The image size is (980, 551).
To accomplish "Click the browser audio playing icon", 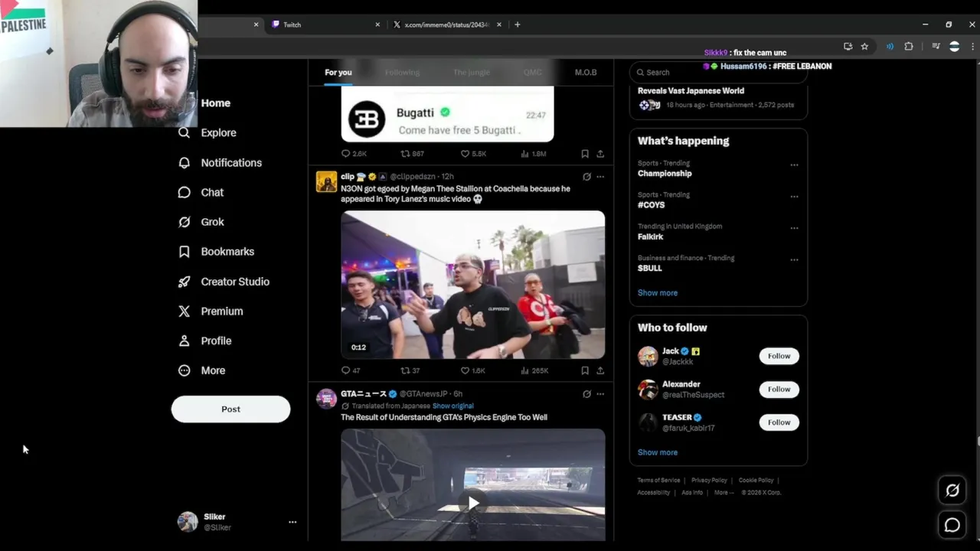I will [890, 47].
